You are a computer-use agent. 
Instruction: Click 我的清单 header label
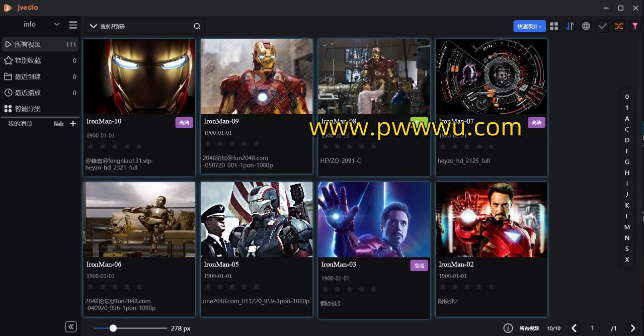tap(20, 124)
